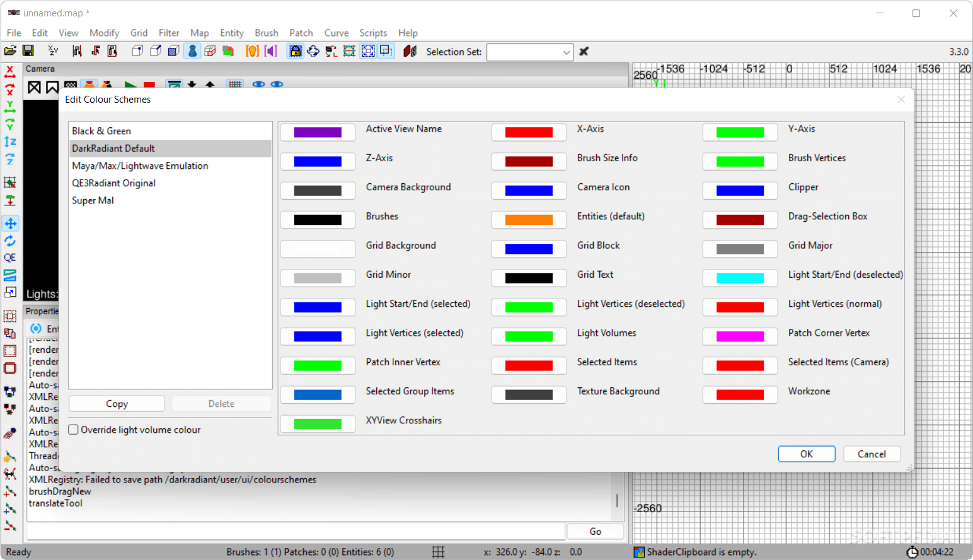Open the File menu

[x=14, y=33]
